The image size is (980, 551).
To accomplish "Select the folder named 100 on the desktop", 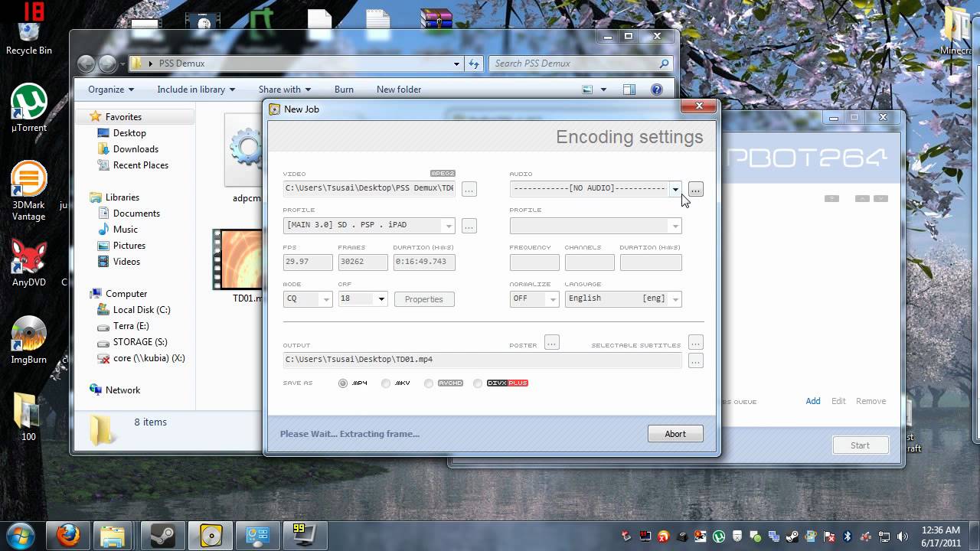I will (x=28, y=416).
